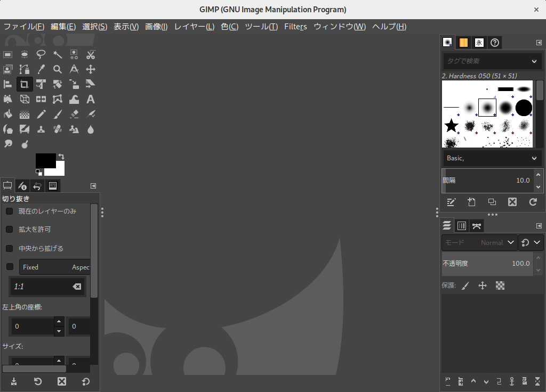546x392 pixels.
Task: Select the Move tool
Action: (91, 69)
